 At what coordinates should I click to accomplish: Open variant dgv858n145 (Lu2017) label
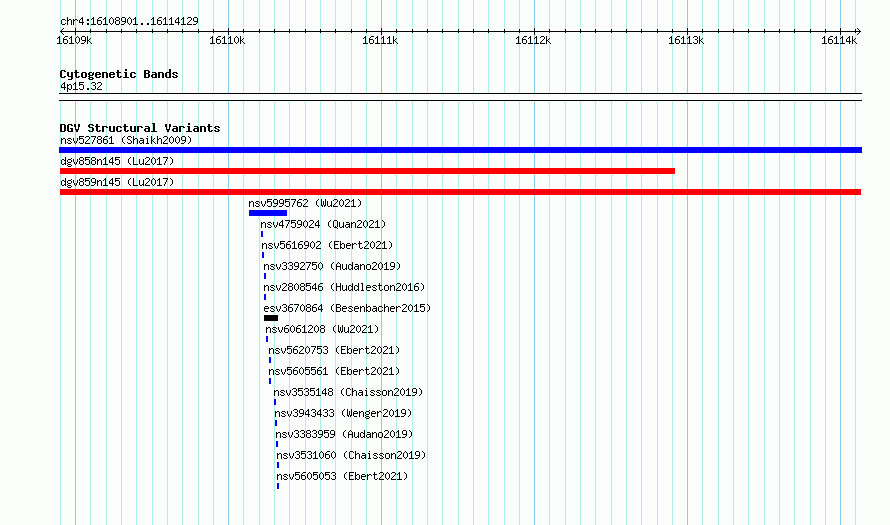point(117,161)
